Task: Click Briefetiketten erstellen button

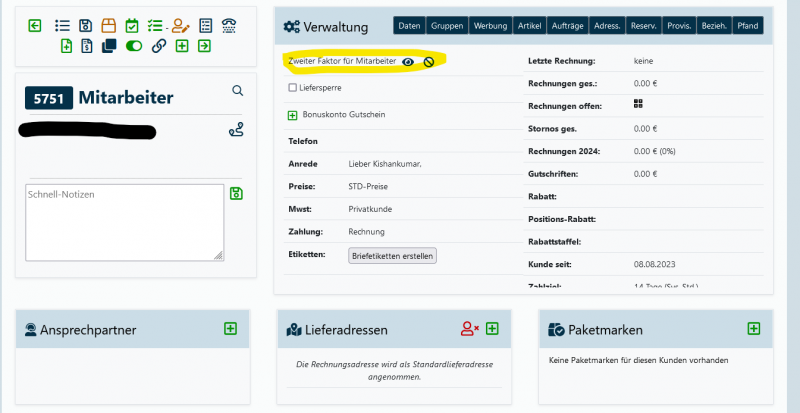Action: pos(392,256)
